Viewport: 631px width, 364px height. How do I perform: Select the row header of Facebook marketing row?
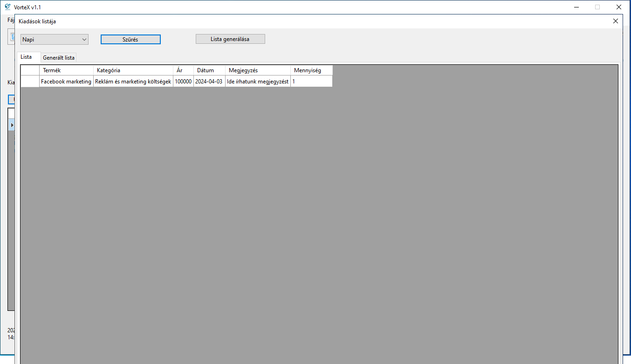point(30,82)
